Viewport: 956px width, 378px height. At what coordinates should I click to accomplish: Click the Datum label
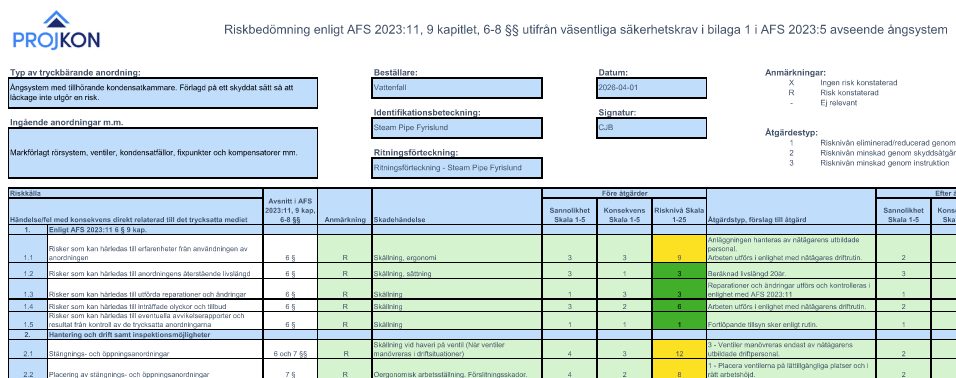(x=613, y=73)
